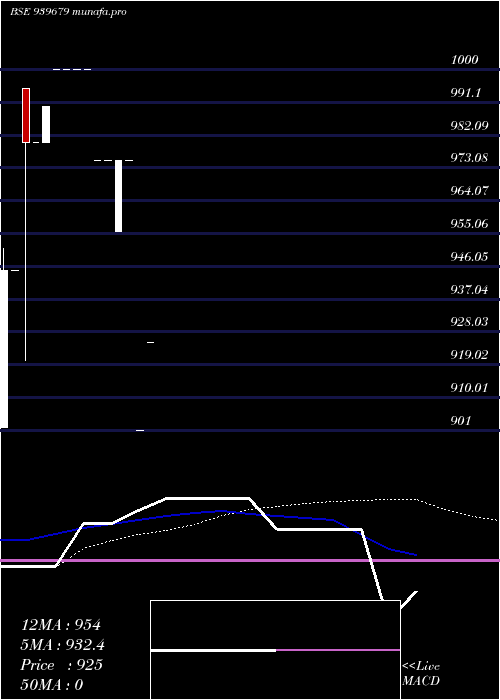
Task: Click the '<<Live MACD' label
Action: 421,673
